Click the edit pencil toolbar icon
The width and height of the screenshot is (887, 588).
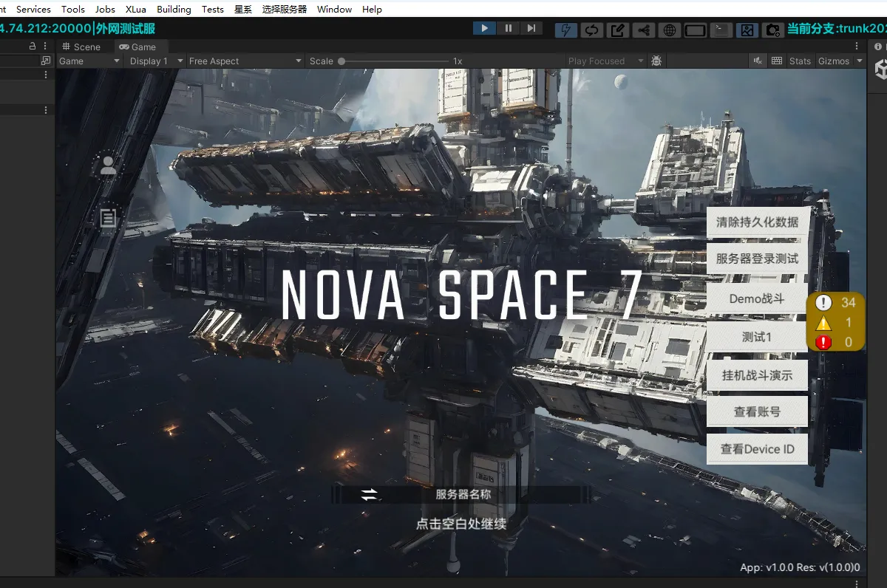pyautogui.click(x=617, y=30)
